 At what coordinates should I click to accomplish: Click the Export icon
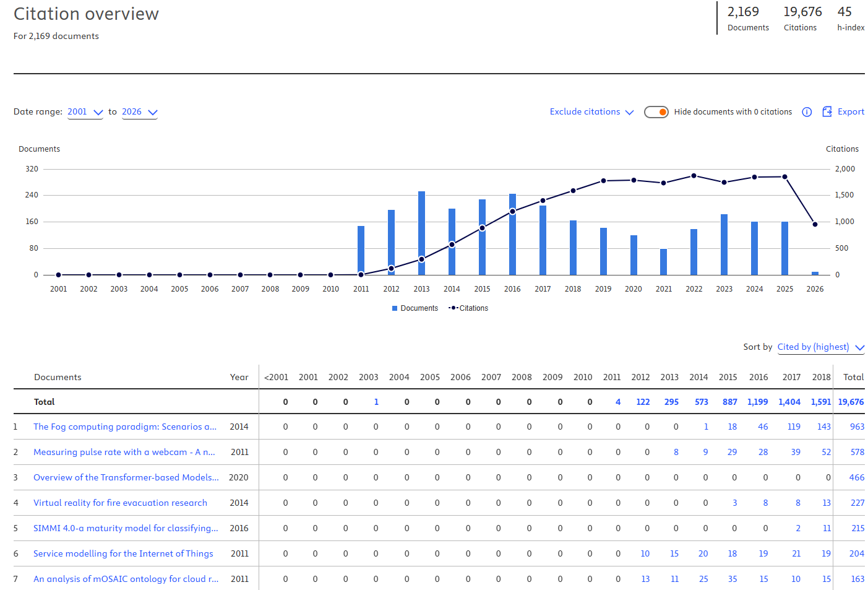tap(827, 112)
